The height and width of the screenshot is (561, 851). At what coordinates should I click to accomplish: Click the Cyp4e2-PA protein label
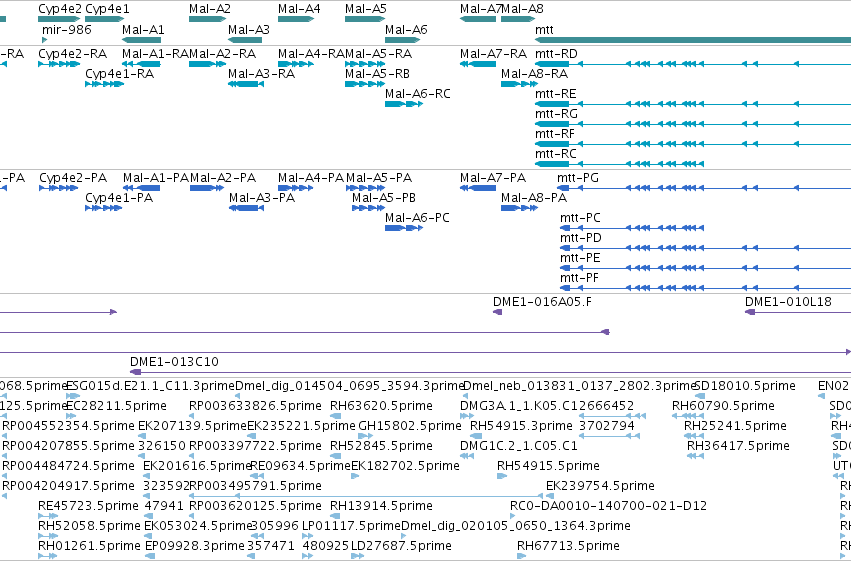pyautogui.click(x=73, y=177)
